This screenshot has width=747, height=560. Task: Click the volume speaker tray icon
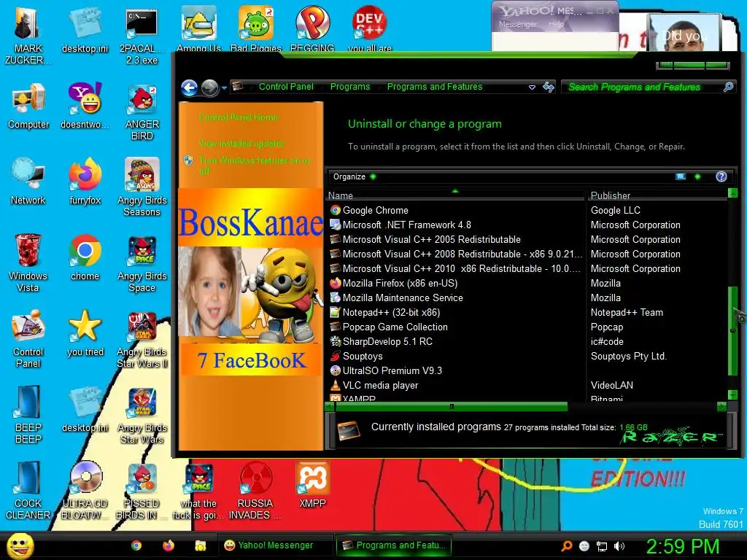619,546
